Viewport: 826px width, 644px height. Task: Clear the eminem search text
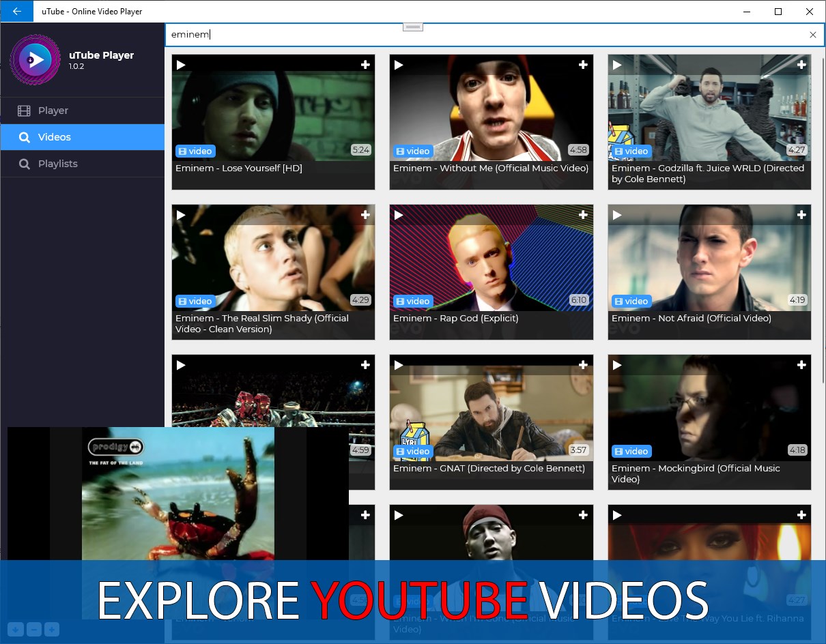pos(813,35)
